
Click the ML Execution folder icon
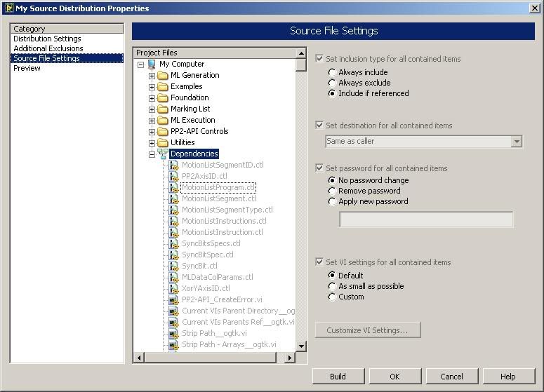tap(163, 121)
